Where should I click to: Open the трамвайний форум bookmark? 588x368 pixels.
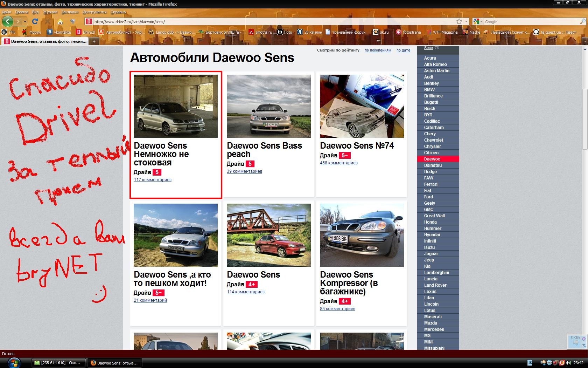[x=345, y=32]
